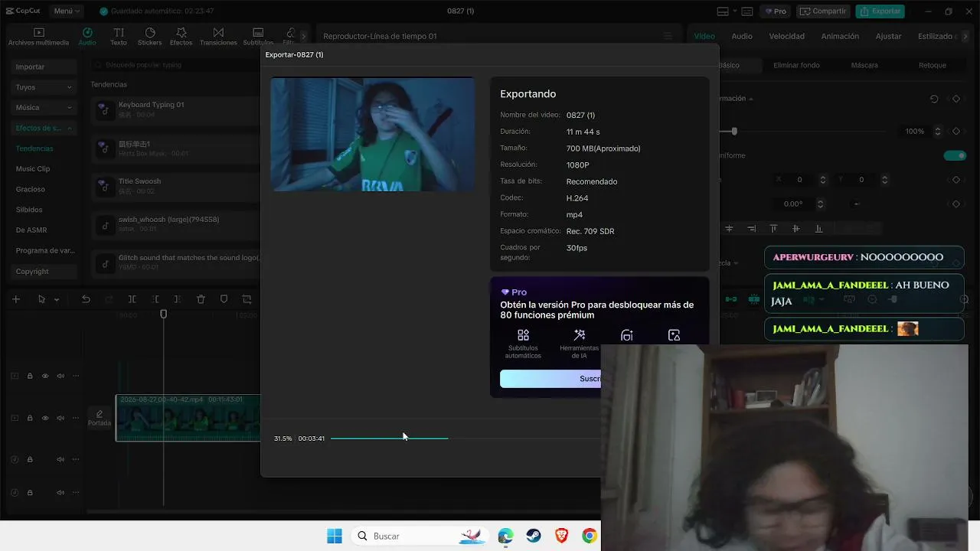Toggle visibility eye on the top track

(45, 376)
